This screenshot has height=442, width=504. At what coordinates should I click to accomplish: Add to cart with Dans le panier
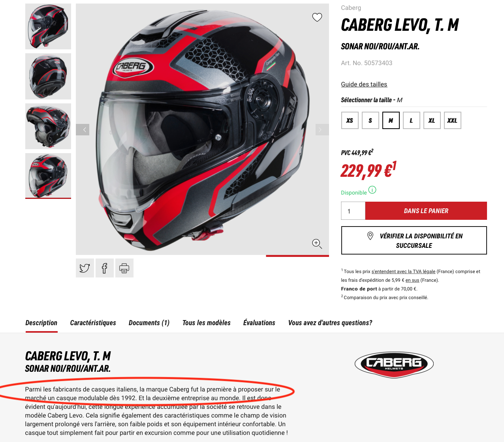tap(426, 211)
